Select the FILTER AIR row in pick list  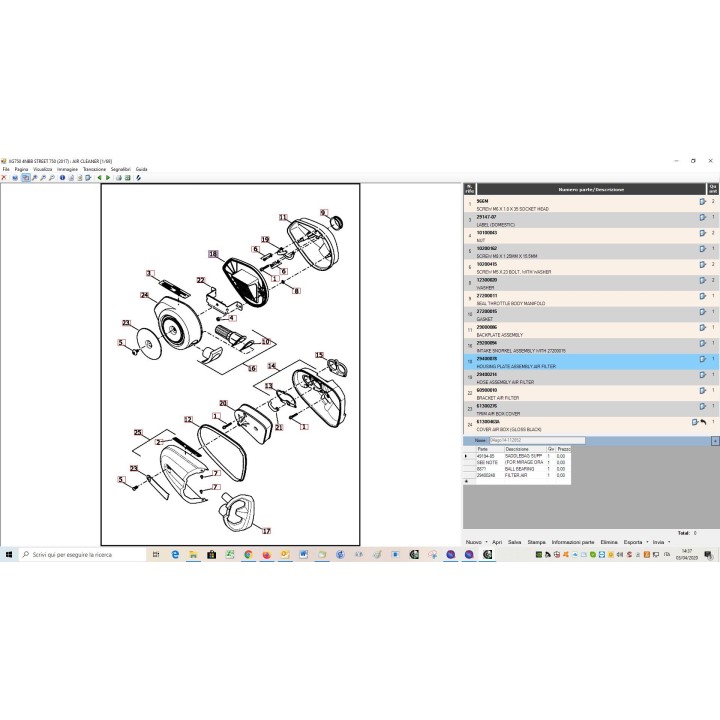tap(517, 475)
